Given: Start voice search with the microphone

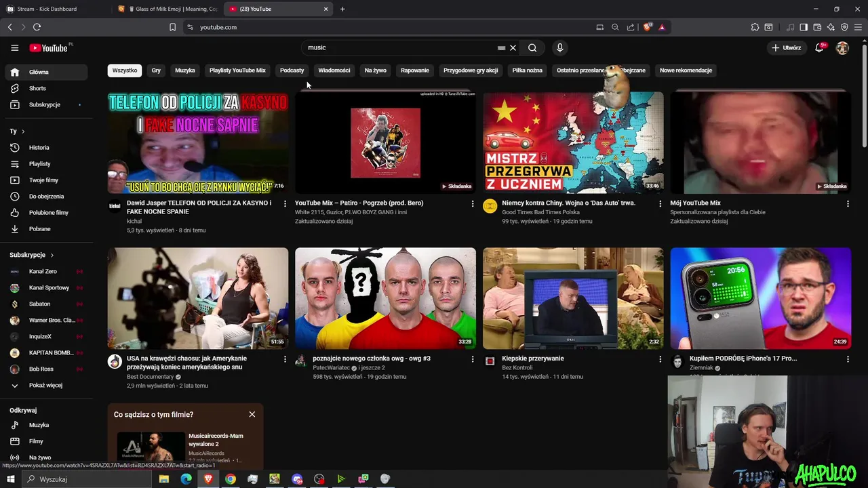Looking at the screenshot, I should point(559,47).
